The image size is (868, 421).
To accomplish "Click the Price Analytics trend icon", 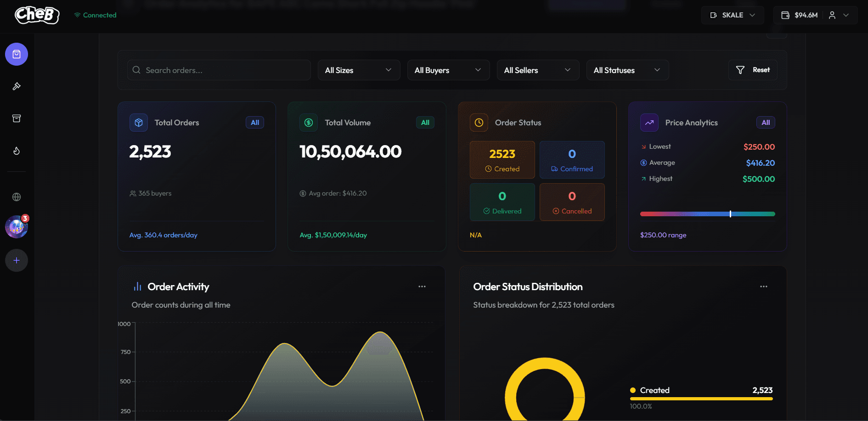I will pyautogui.click(x=649, y=123).
